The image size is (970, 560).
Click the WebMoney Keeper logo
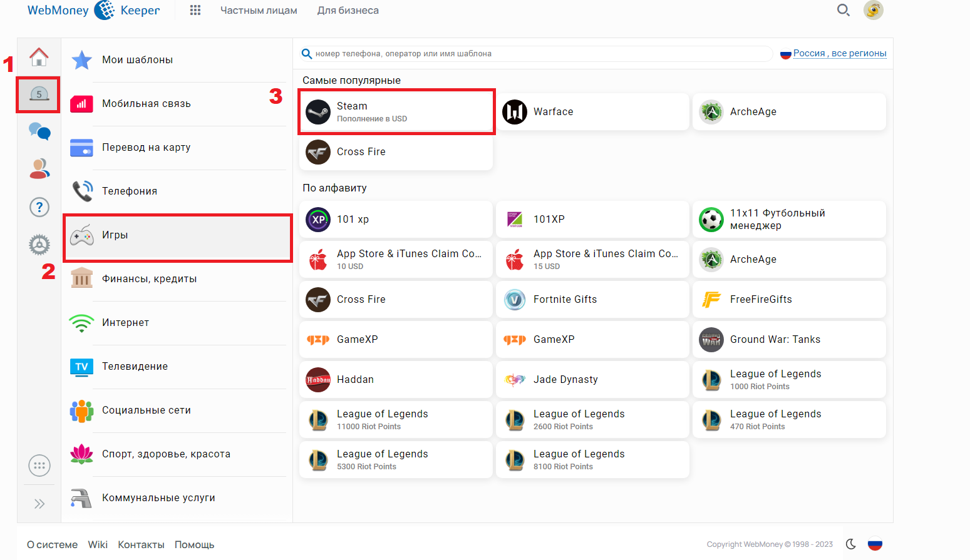[93, 10]
